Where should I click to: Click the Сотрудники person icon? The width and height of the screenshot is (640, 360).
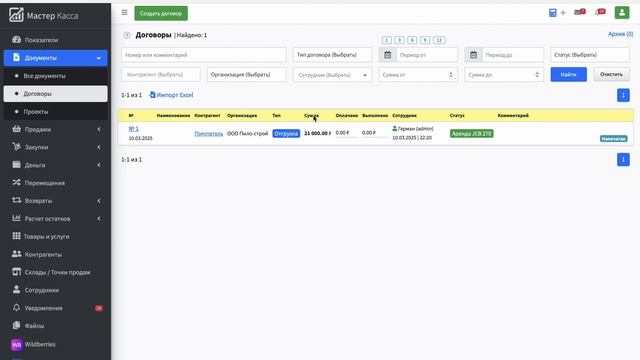(x=16, y=289)
